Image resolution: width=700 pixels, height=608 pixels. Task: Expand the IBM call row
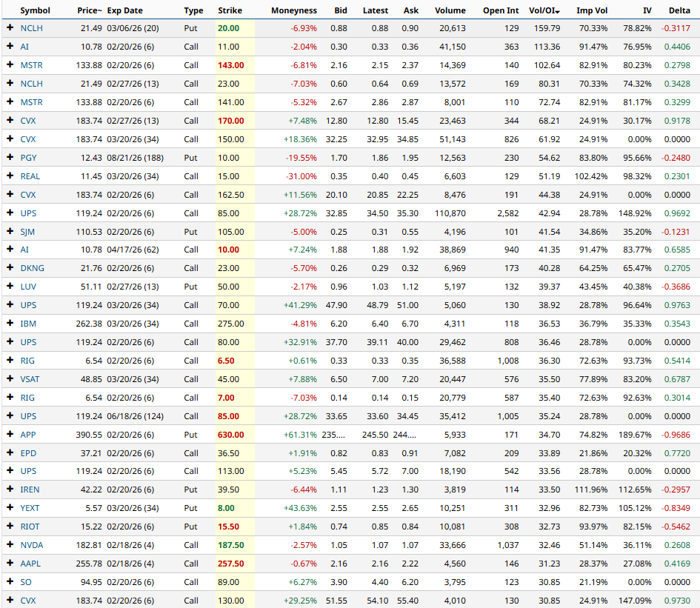pyautogui.click(x=10, y=323)
